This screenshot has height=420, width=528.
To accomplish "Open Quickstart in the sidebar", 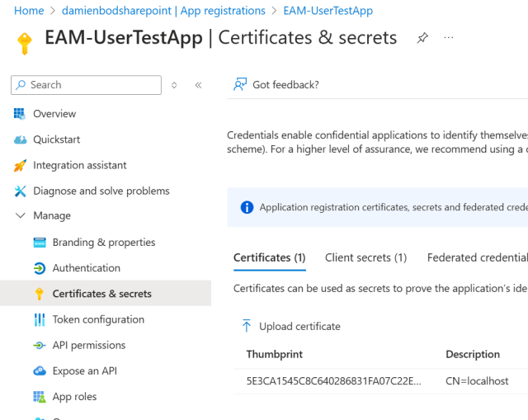I will [x=57, y=139].
